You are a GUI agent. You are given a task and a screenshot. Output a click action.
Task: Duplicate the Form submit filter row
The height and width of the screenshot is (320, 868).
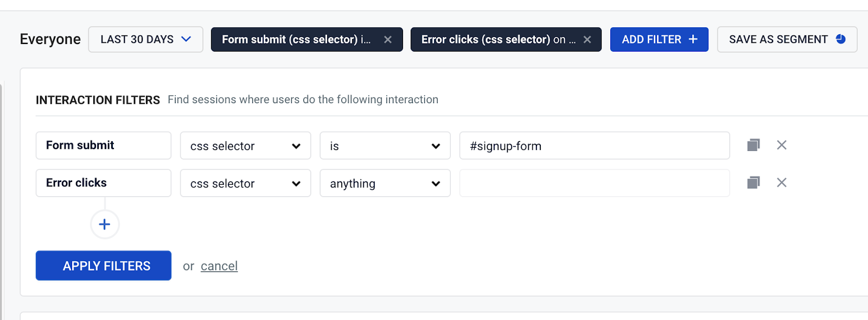tap(753, 145)
